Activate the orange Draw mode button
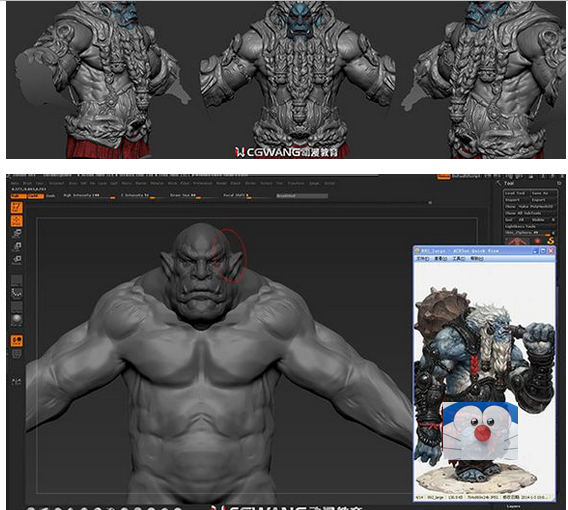 [x=16, y=221]
